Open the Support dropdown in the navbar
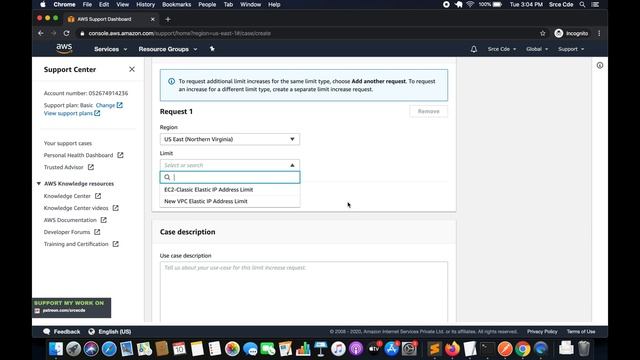Screen dimensions: 640x360 571,49
